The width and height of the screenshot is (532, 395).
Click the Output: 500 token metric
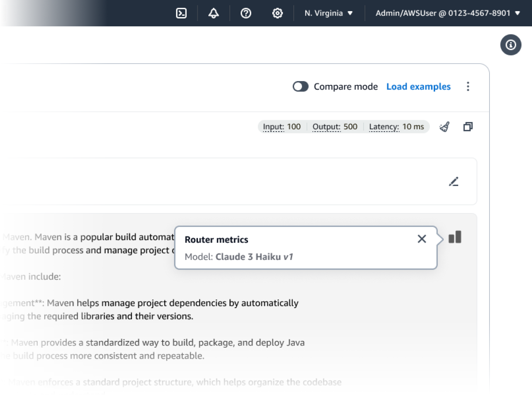[335, 127]
